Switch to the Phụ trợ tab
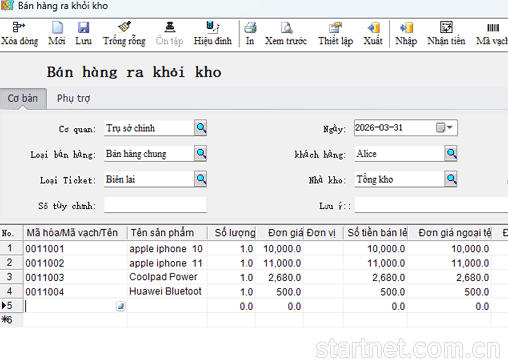This screenshot has width=508, height=361. 73,98
